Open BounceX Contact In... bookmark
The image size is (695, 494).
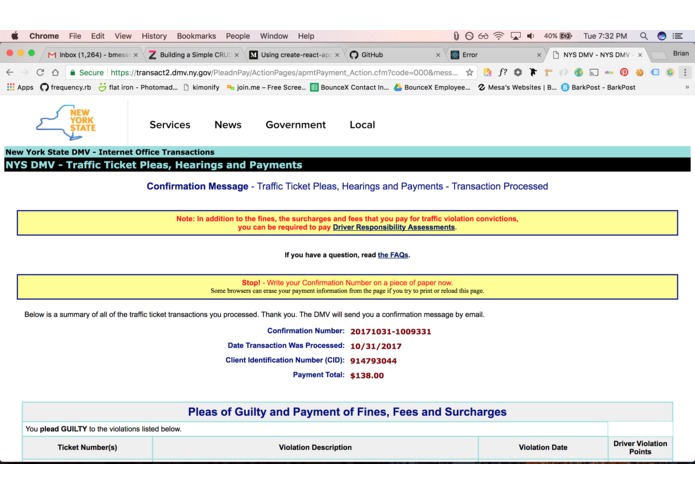349,87
